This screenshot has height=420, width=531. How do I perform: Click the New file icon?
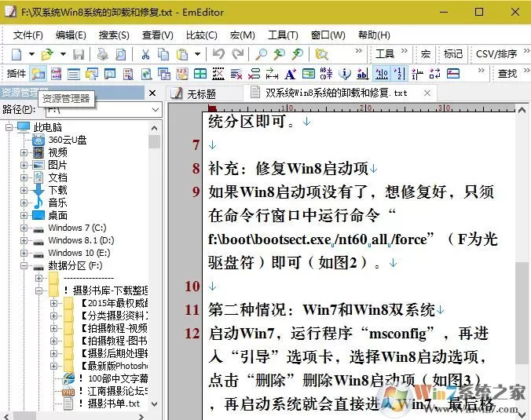point(16,54)
